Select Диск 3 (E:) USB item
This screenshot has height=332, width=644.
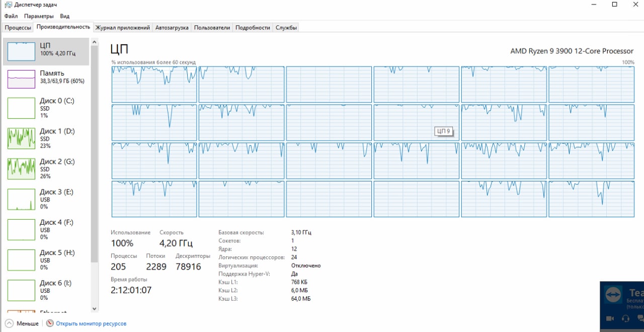pos(46,199)
